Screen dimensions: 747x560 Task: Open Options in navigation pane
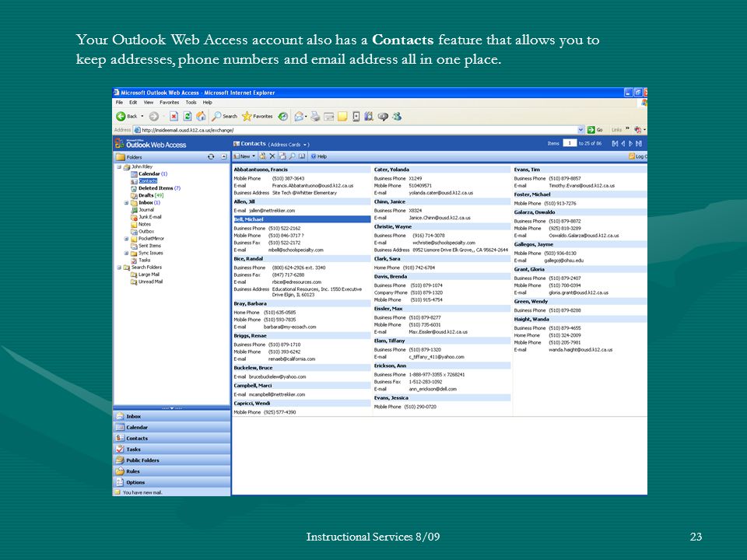(x=171, y=482)
